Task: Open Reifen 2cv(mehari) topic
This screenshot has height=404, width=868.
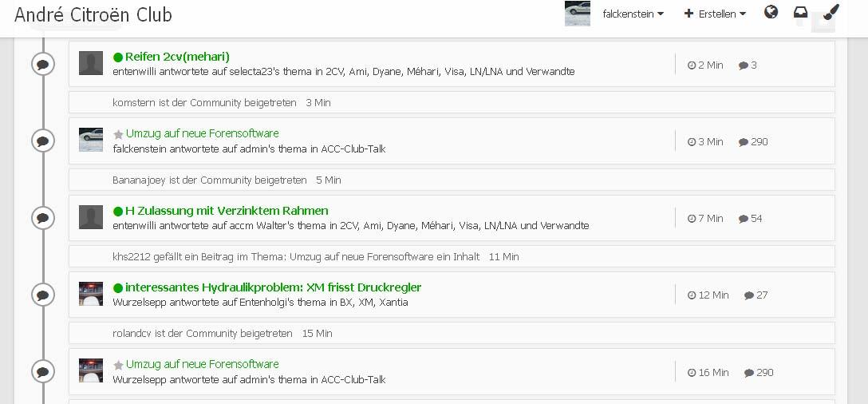Action: coord(177,57)
